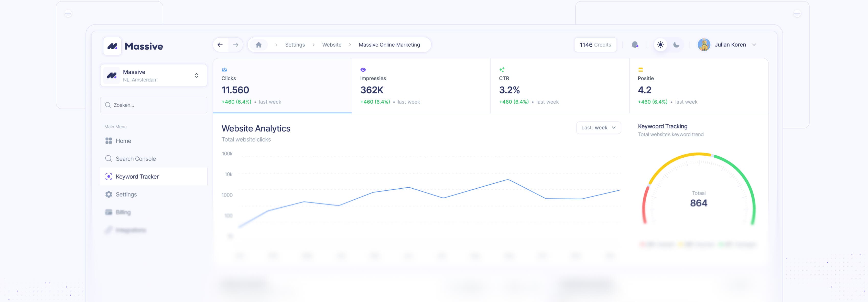
Task: Click the 362K impressions value
Action: tap(372, 90)
